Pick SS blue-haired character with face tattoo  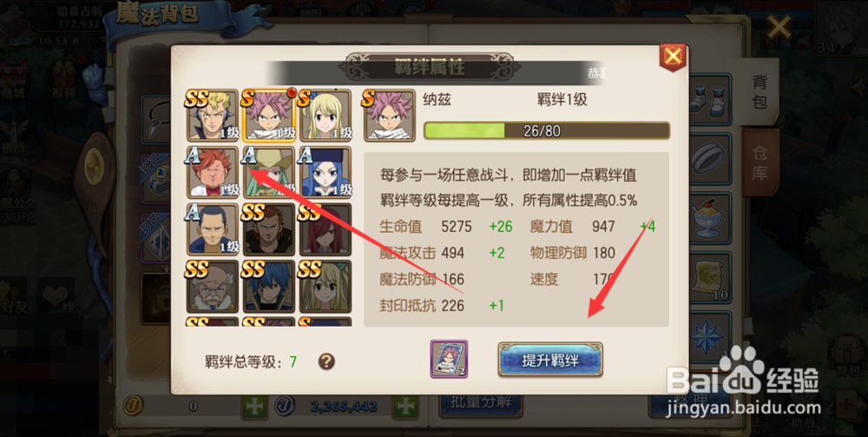[269, 286]
